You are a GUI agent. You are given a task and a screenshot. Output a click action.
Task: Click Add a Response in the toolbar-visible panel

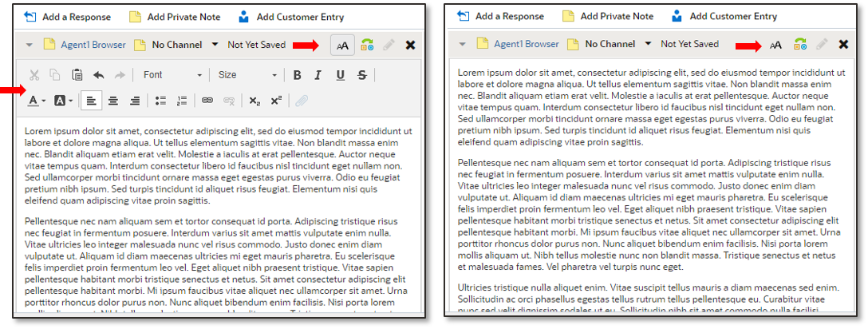pos(67,18)
